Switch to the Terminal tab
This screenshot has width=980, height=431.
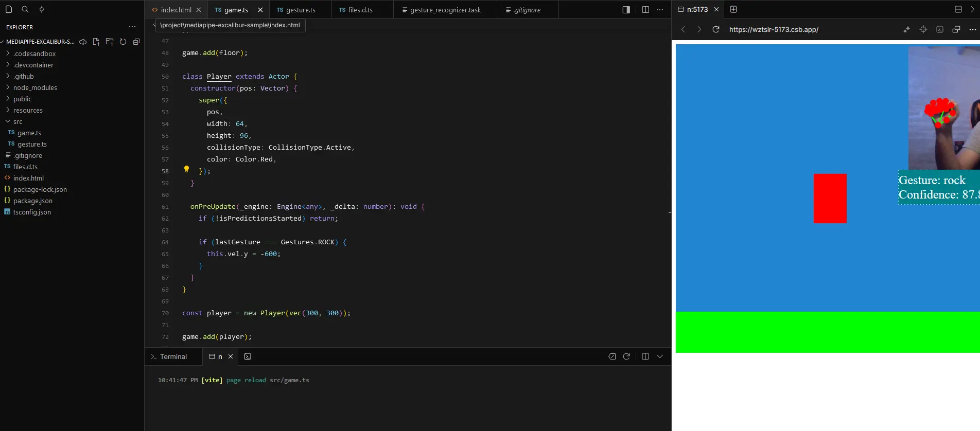pyautogui.click(x=169, y=356)
